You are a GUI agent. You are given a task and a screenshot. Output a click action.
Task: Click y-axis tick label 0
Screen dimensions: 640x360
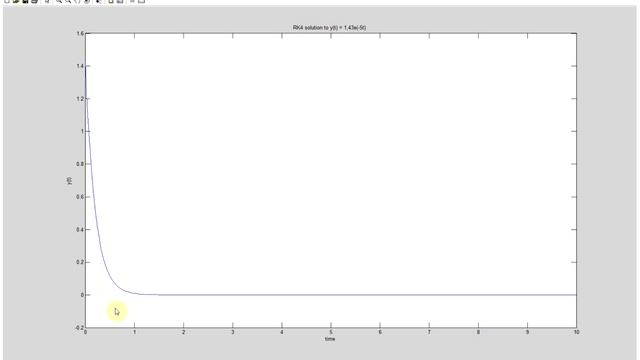tap(82, 295)
